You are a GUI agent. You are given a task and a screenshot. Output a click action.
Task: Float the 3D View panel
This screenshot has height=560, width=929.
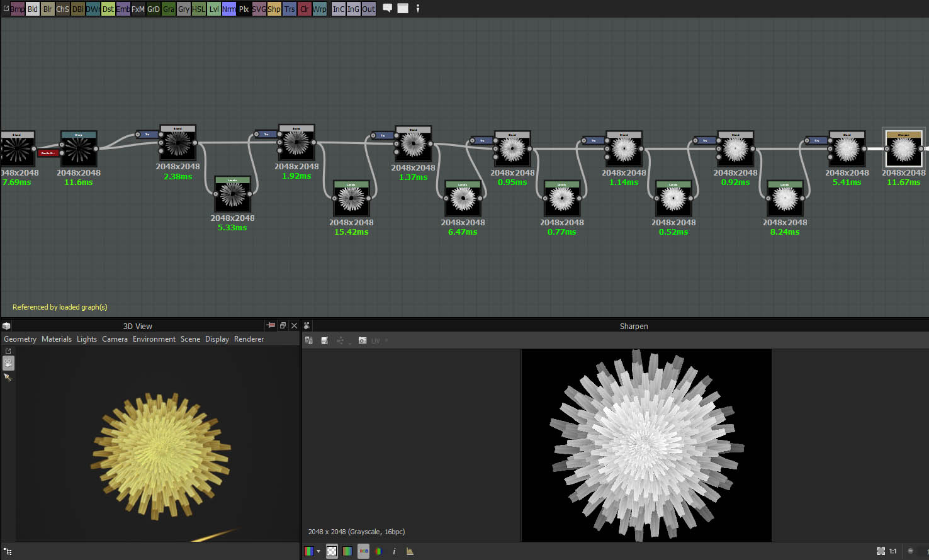[x=283, y=325]
